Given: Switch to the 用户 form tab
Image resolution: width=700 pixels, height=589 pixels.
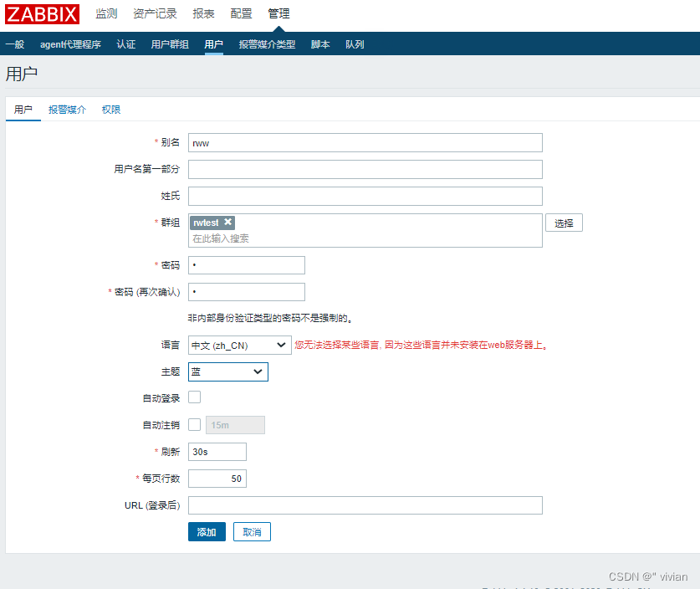Looking at the screenshot, I should pos(23,110).
